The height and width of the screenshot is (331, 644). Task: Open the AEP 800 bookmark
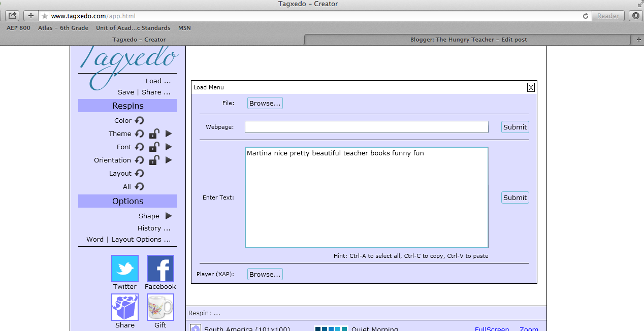click(x=18, y=28)
